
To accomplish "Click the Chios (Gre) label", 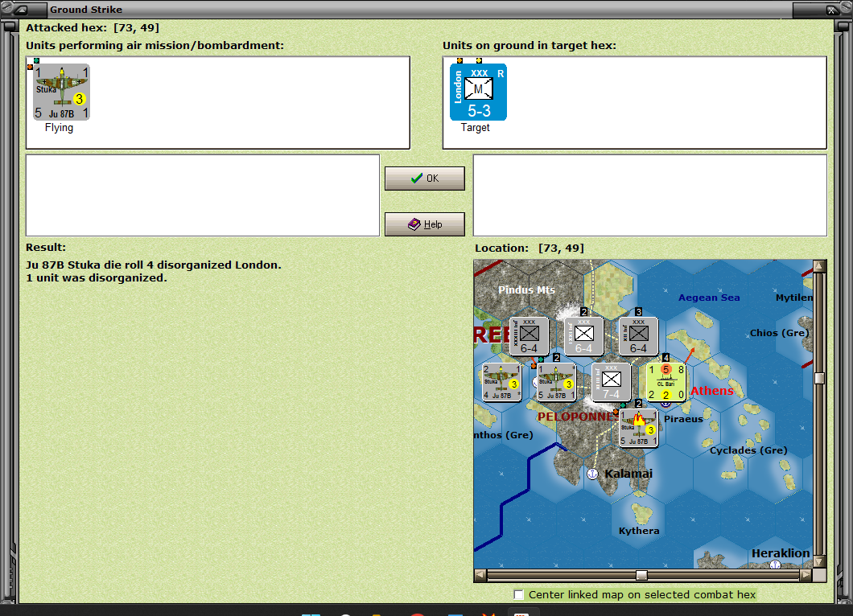I will [x=779, y=333].
